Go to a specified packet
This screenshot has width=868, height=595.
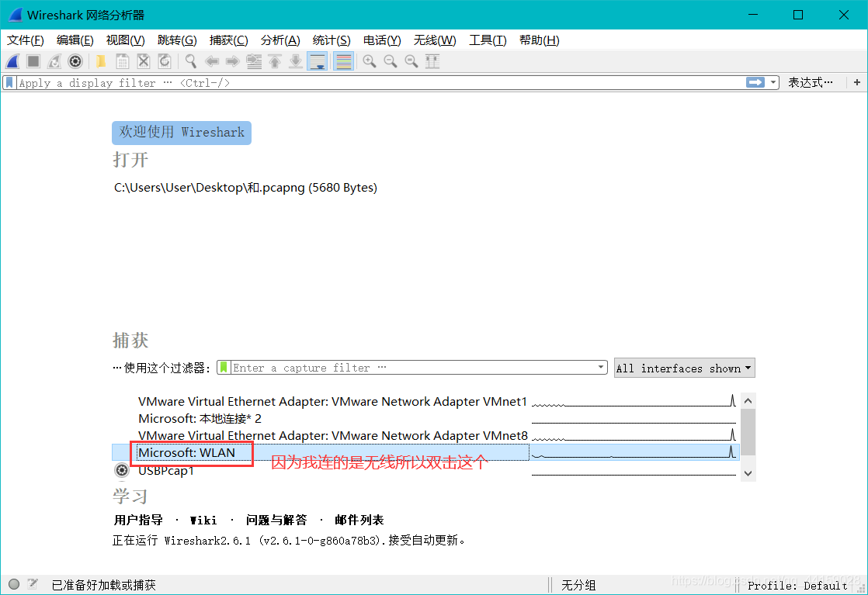coord(254,61)
